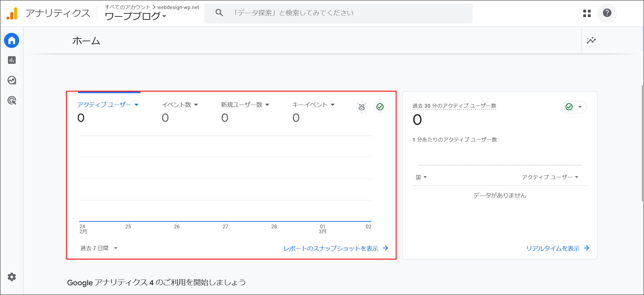Click the webdesign-wp.net breadcrumb

[x=178, y=7]
